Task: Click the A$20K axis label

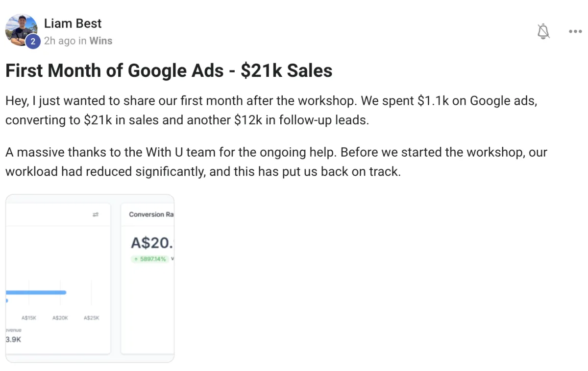Action: 60,318
